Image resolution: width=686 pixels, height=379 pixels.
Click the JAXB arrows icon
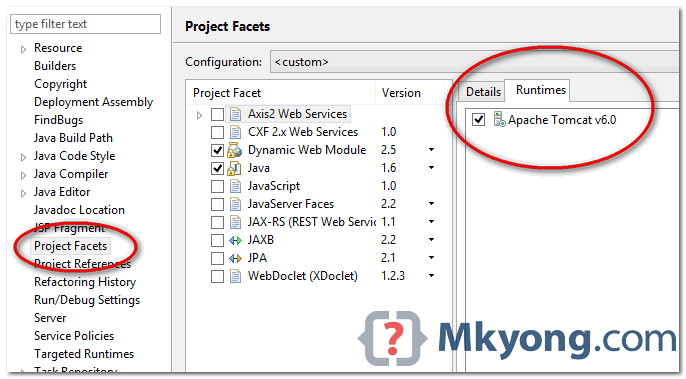[235, 240]
